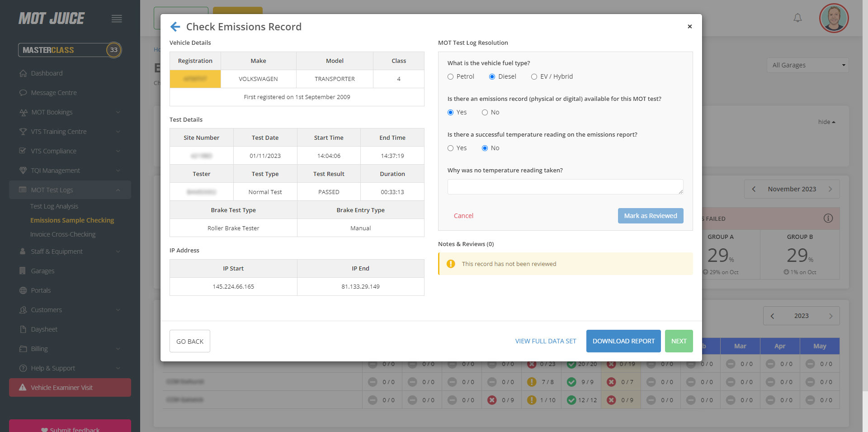Expand the TQI Management chevron

[x=118, y=171]
